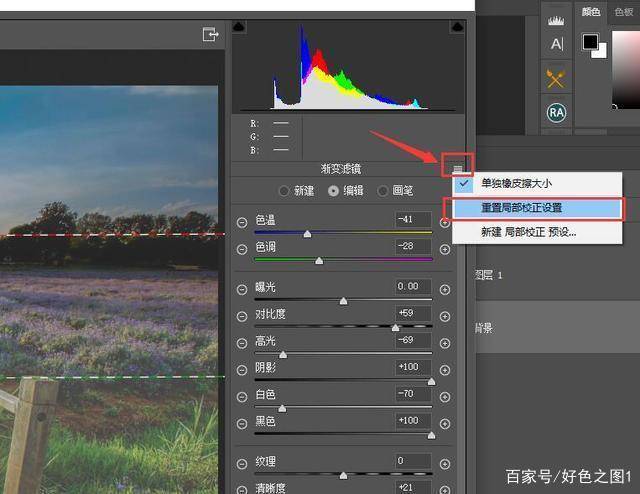Decrease 清晰度 with minus button

[x=242, y=490]
